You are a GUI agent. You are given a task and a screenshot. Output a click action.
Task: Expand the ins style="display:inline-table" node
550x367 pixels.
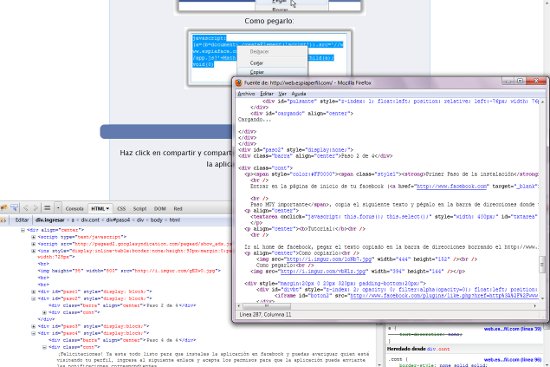click(x=34, y=251)
